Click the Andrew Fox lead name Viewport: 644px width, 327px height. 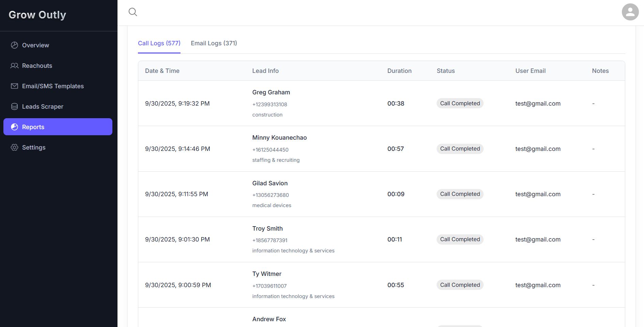269,319
